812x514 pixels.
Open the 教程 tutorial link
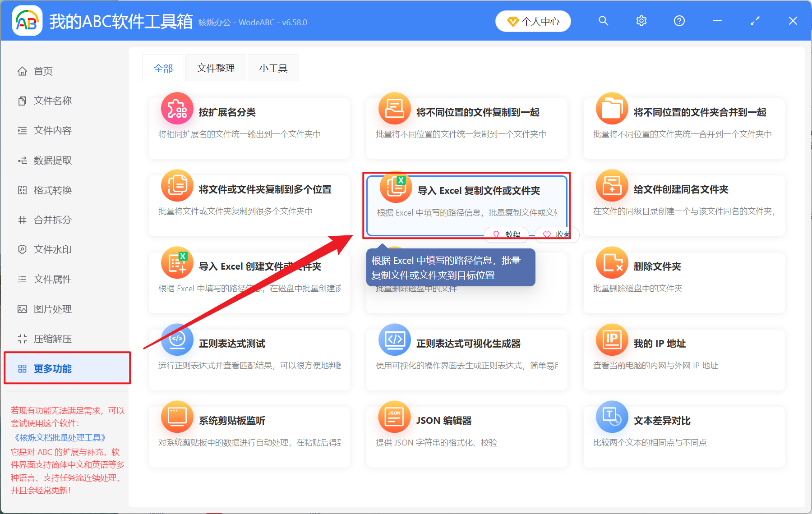click(506, 234)
